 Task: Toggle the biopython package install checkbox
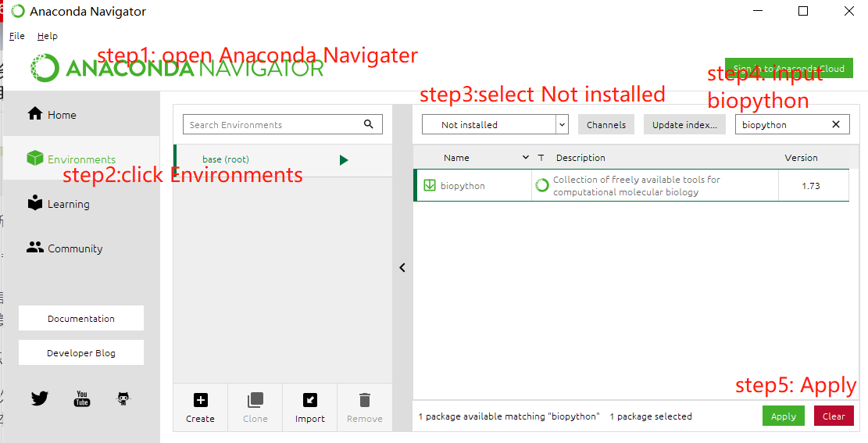coord(430,185)
